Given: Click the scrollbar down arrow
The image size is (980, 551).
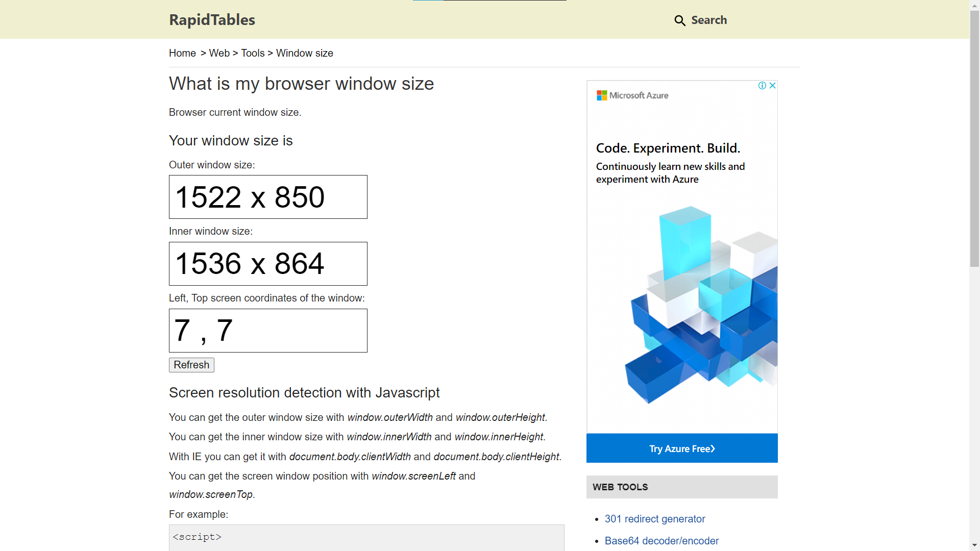Looking at the screenshot, I should click(x=974, y=545).
